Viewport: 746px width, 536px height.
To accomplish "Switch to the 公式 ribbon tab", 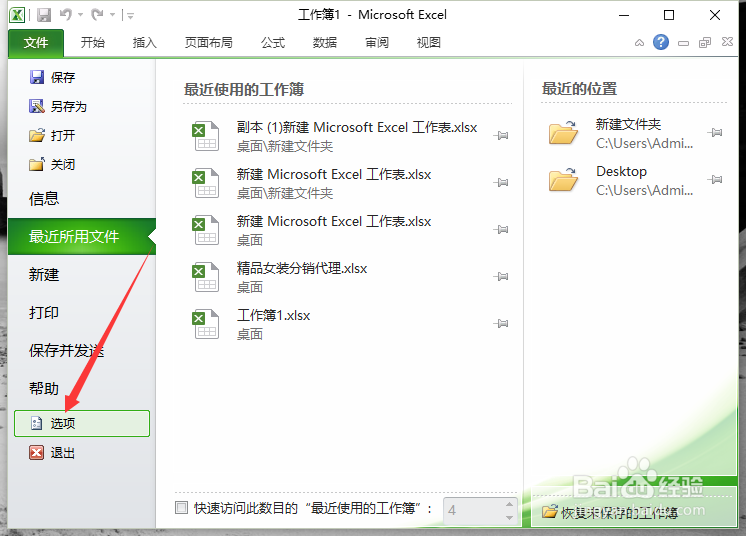I will 273,43.
